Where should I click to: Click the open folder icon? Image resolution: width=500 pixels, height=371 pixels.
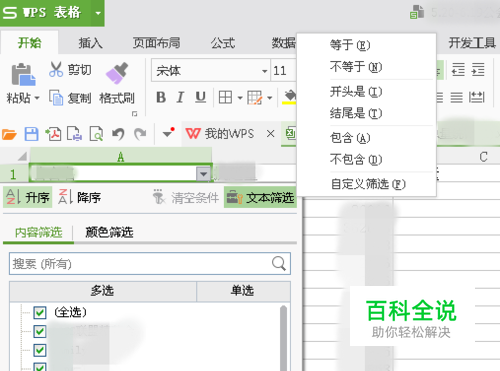(9, 134)
